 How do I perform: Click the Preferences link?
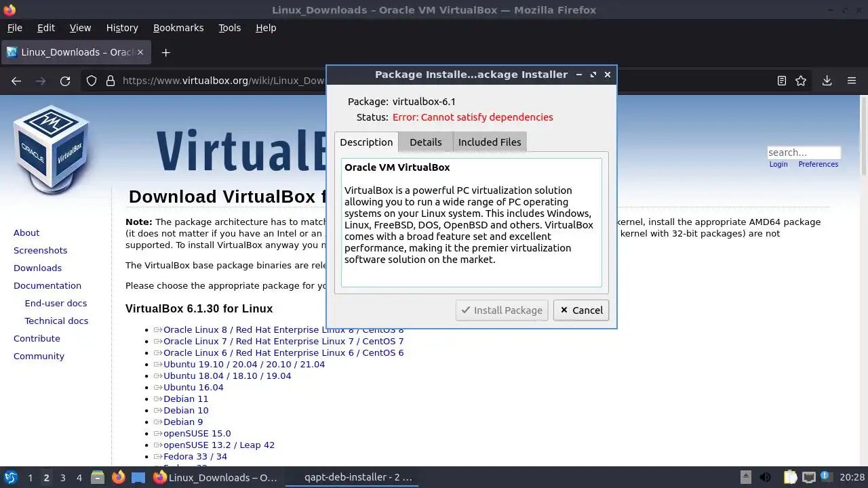point(818,164)
